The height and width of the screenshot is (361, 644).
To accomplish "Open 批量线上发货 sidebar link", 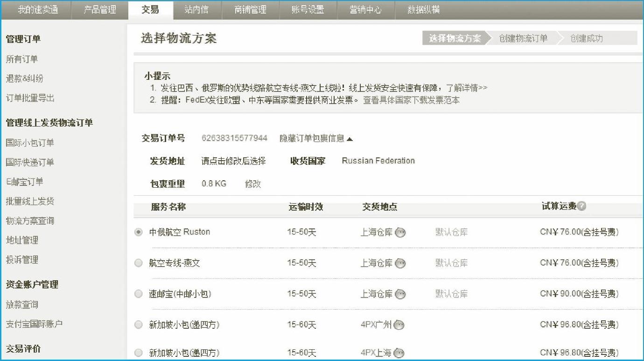I will [x=30, y=201].
